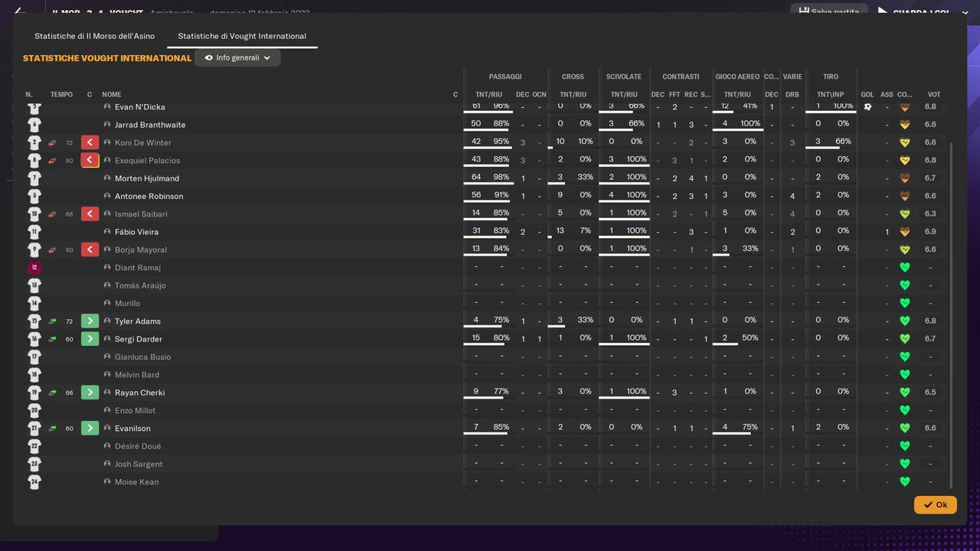Click Fábio Vieira 6.9 rating value

coord(930,231)
